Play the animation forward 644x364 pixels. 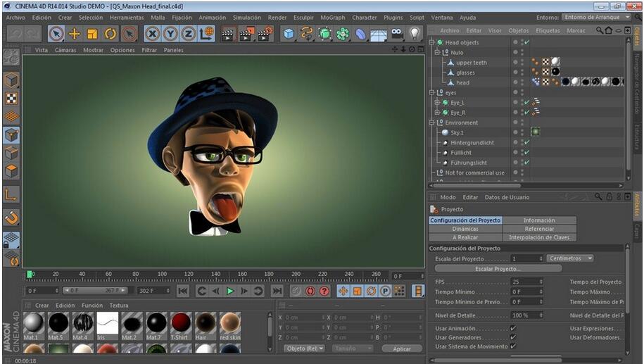coord(230,291)
